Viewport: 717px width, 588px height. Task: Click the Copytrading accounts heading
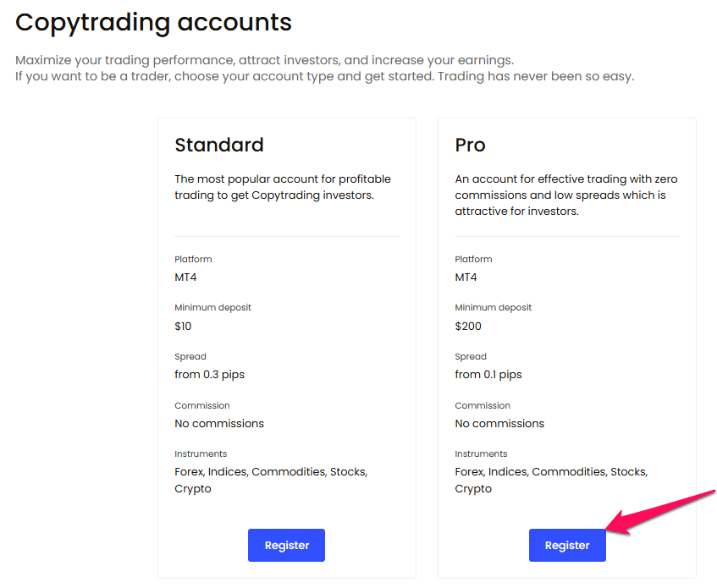coord(153,22)
